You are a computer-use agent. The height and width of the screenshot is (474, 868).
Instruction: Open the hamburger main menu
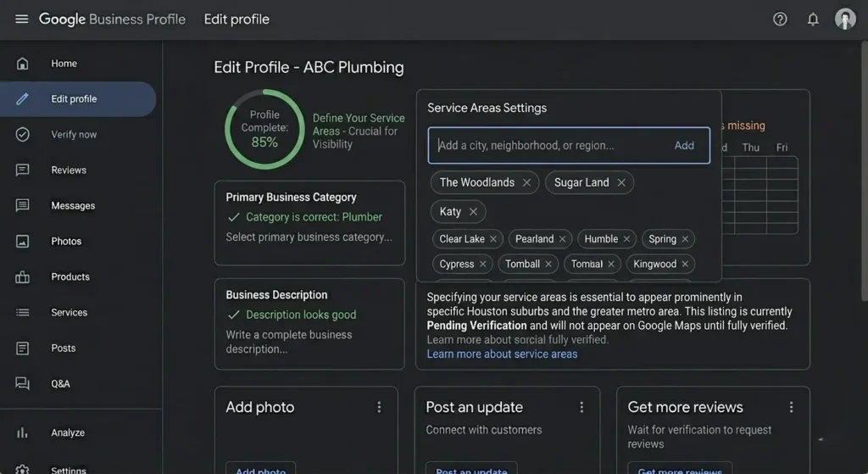pos(21,19)
